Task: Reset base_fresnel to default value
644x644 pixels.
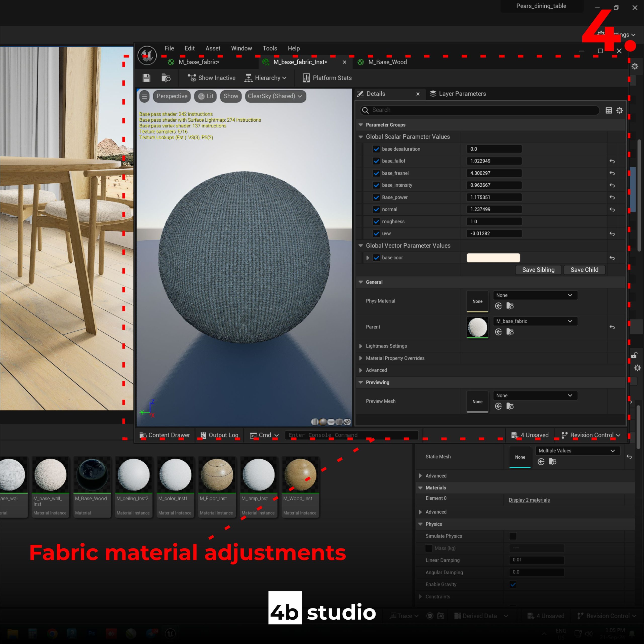Action: 612,173
